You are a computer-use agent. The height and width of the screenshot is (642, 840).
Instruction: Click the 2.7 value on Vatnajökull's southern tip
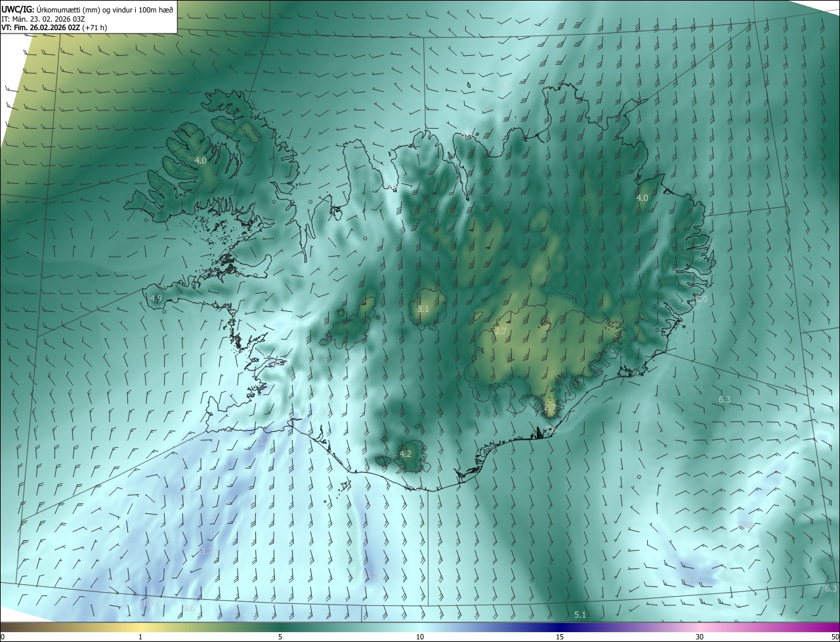[x=550, y=408]
